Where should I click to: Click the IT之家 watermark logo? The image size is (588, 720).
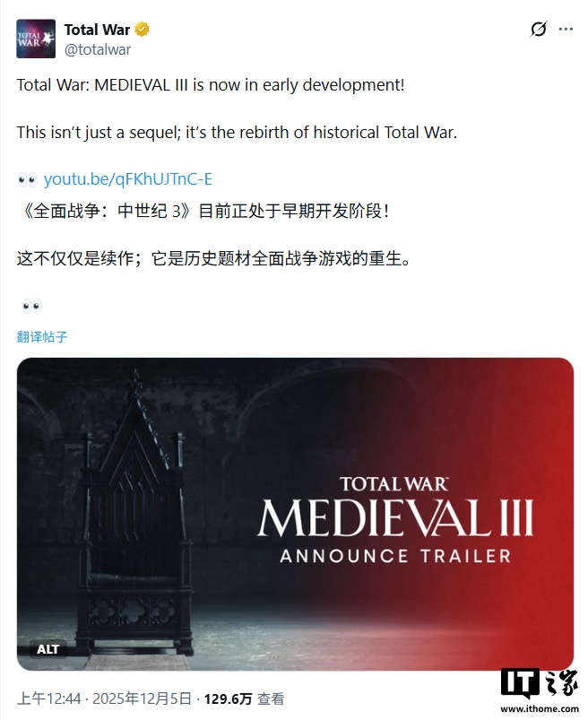(x=539, y=684)
